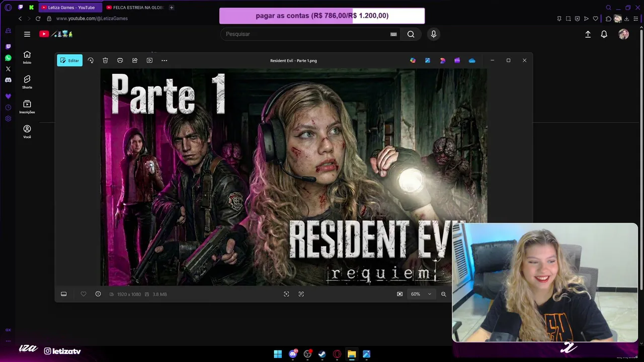Viewport: 644px width, 362px height.
Task: Open the Photos more options ellipsis
Action: click(x=164, y=60)
